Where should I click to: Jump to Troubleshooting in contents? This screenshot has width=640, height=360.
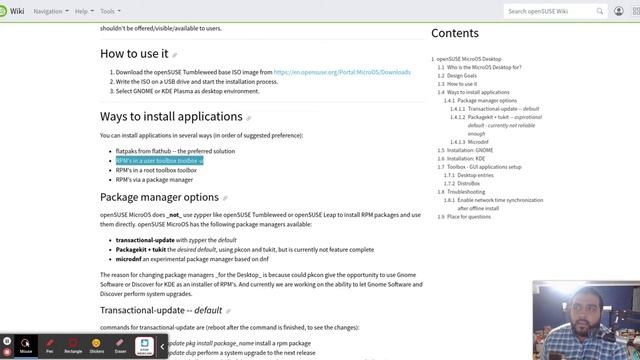click(466, 192)
